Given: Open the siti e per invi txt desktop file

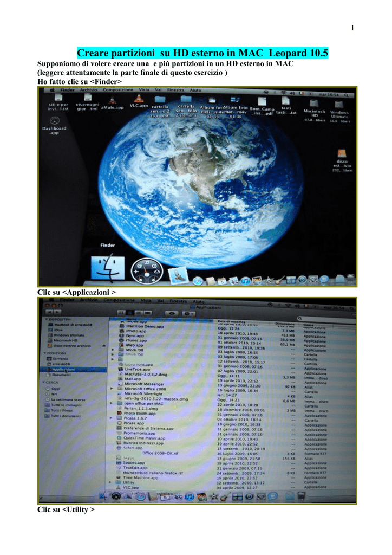Looking at the screenshot, I should tap(58, 103).
